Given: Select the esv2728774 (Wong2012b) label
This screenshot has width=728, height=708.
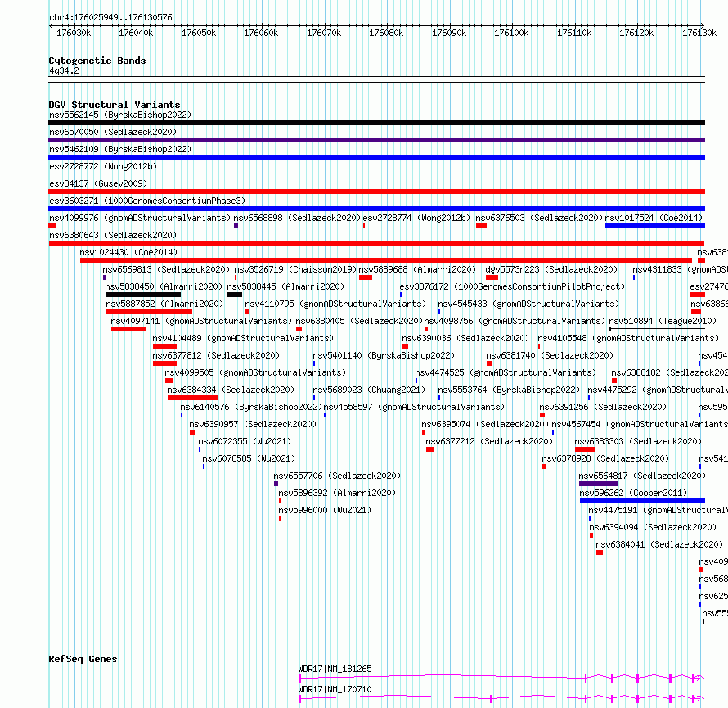Looking at the screenshot, I should tap(416, 218).
